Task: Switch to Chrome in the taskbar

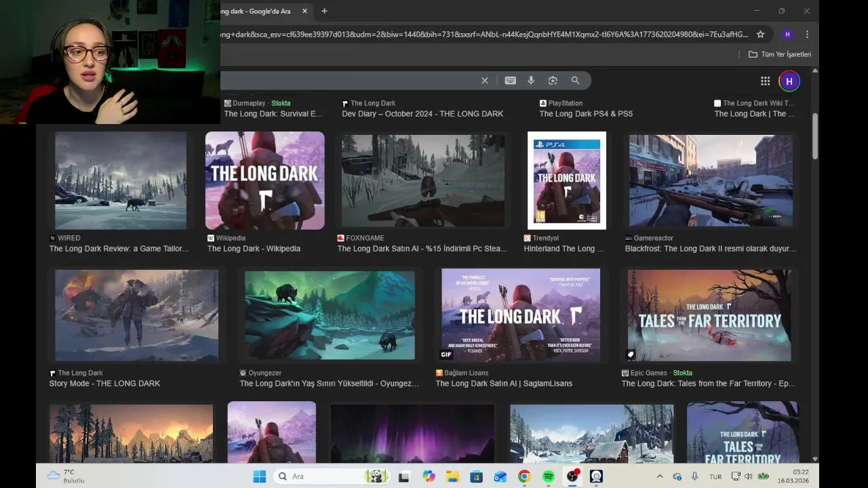Action: [x=524, y=476]
